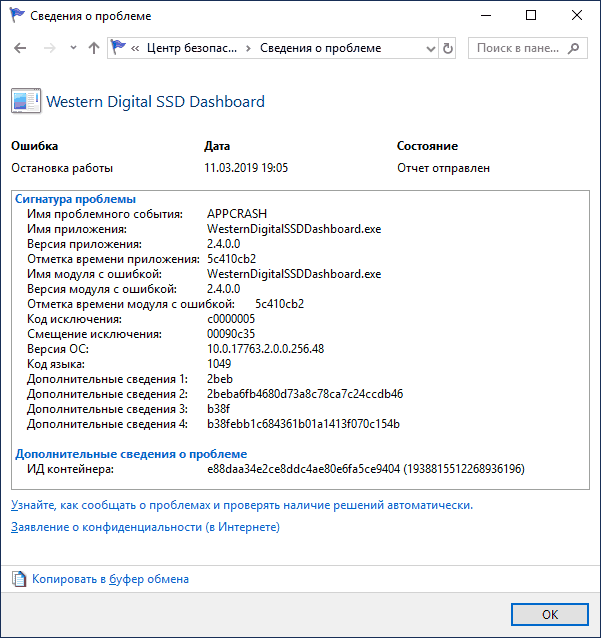Minimize the 'Сведения о проблеме' window
Image resolution: width=601 pixels, height=638 pixels.
pos(486,15)
